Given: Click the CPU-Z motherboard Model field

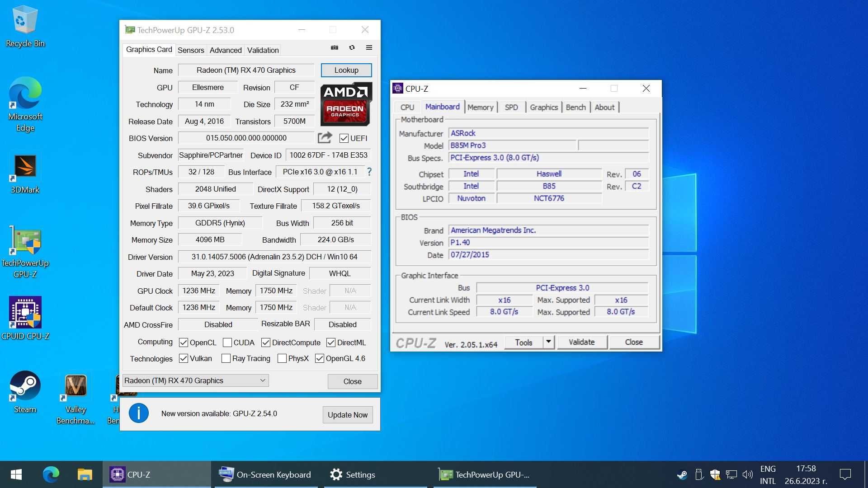Looking at the screenshot, I should click(x=513, y=145).
